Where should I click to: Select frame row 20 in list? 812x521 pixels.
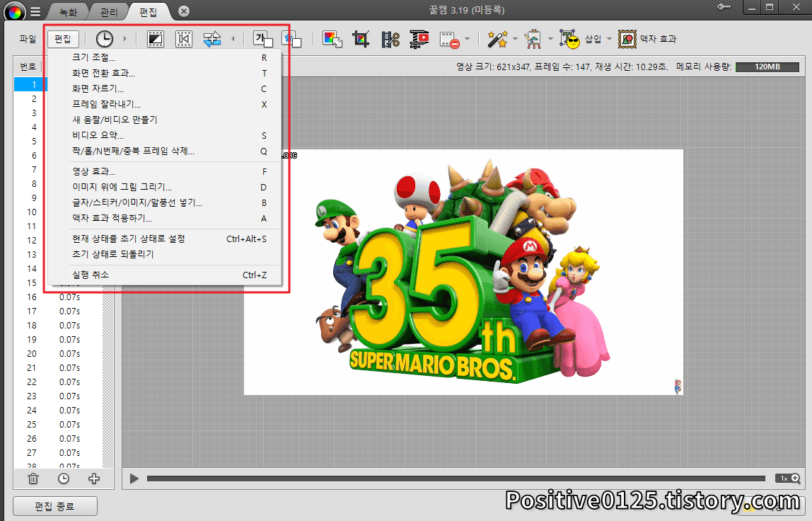point(58,353)
